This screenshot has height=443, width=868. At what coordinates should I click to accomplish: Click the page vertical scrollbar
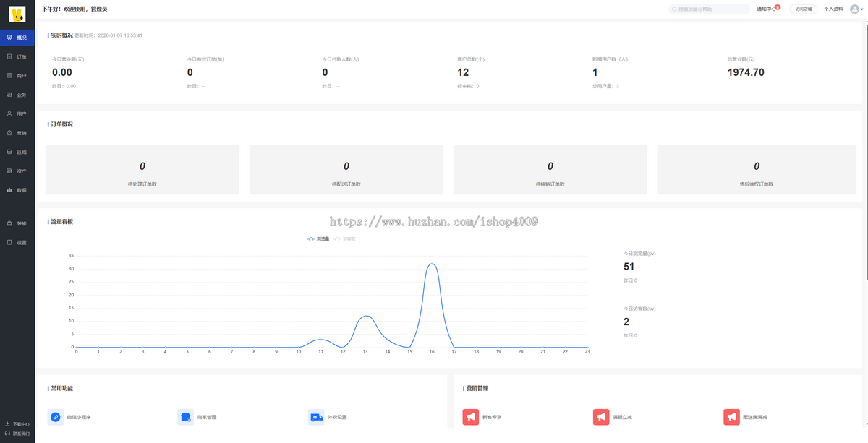pyautogui.click(x=866, y=152)
